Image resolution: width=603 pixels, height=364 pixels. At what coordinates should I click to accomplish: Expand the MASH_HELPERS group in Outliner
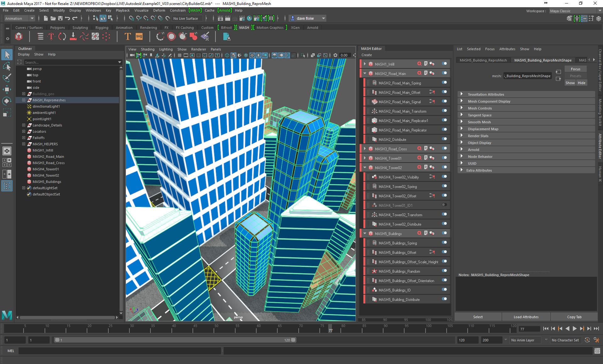click(23, 144)
